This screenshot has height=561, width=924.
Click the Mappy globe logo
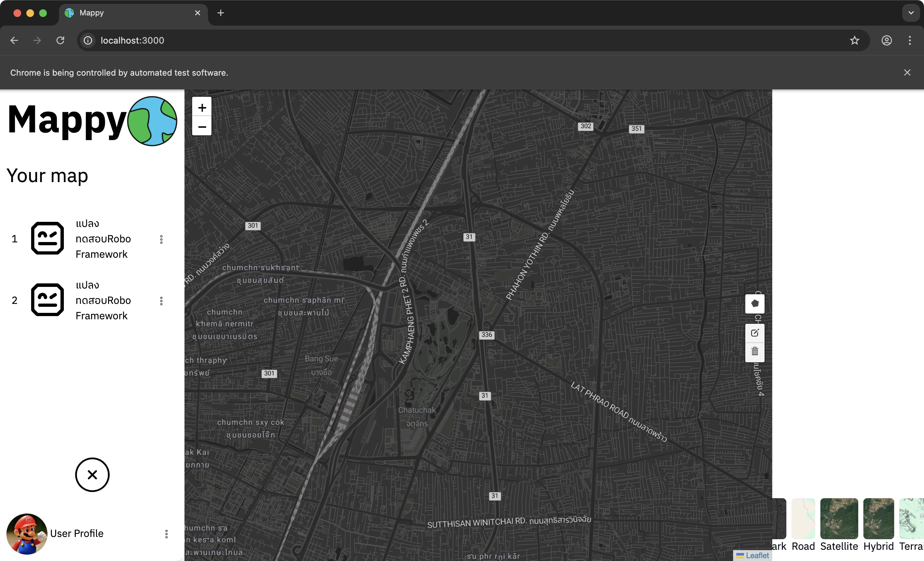point(152,121)
